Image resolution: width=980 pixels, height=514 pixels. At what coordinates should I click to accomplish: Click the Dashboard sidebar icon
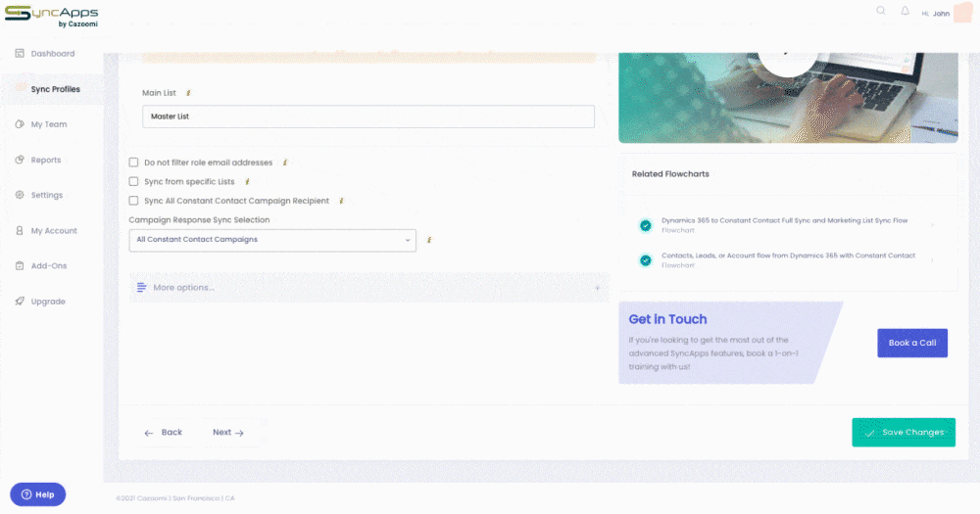20,53
